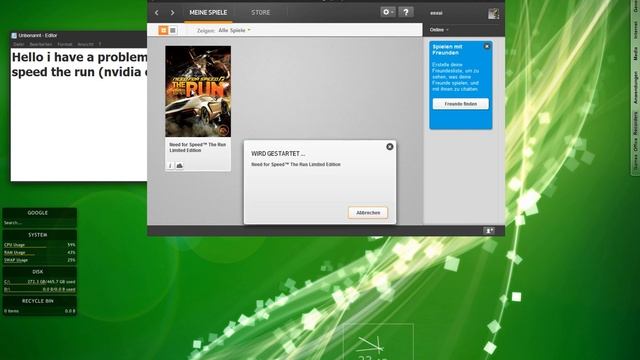
Task: Click the 'Freunde finden' button
Action: point(460,104)
